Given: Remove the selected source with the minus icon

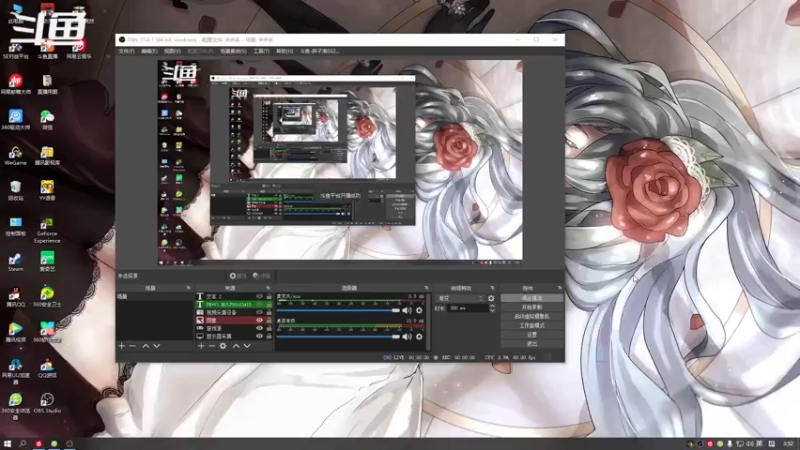Looking at the screenshot, I should tap(212, 346).
